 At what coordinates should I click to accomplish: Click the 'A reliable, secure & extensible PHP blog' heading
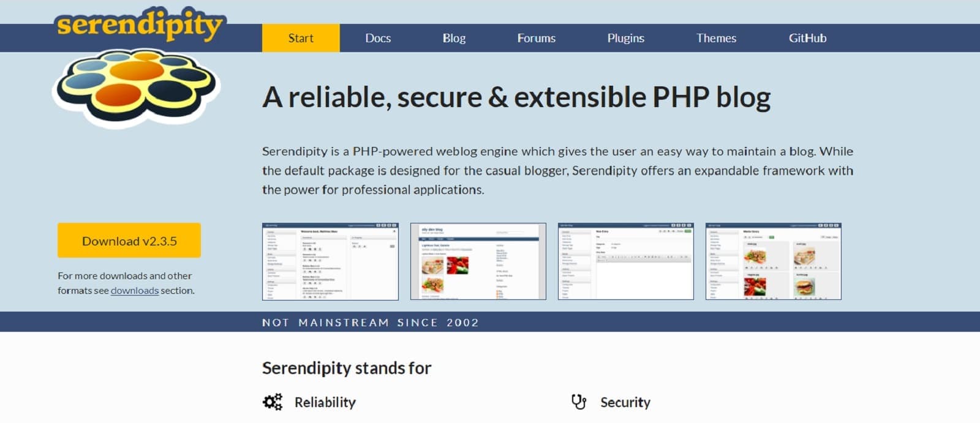click(x=516, y=97)
